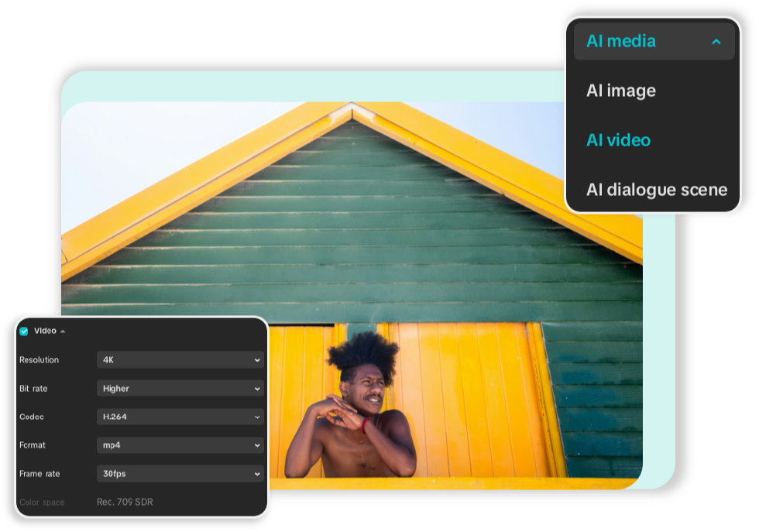Open the Resolution 4K dropdown

[x=180, y=359]
